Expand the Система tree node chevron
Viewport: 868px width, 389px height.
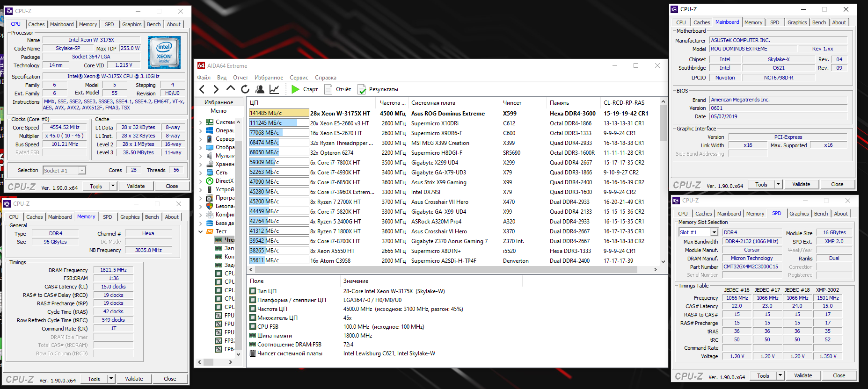[x=201, y=122]
